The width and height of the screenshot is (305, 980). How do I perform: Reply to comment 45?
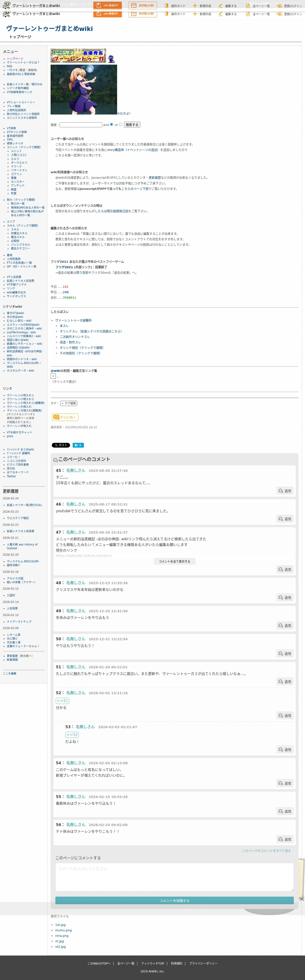285,491
